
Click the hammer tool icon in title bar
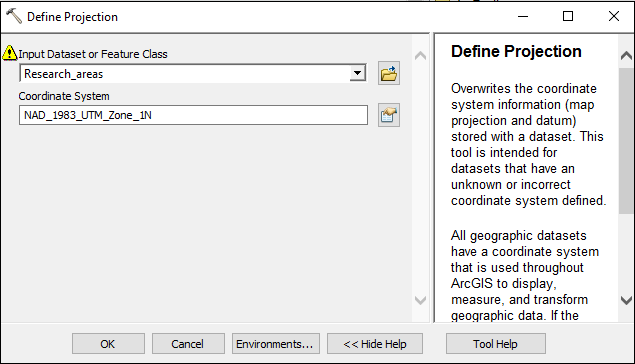tap(14, 16)
